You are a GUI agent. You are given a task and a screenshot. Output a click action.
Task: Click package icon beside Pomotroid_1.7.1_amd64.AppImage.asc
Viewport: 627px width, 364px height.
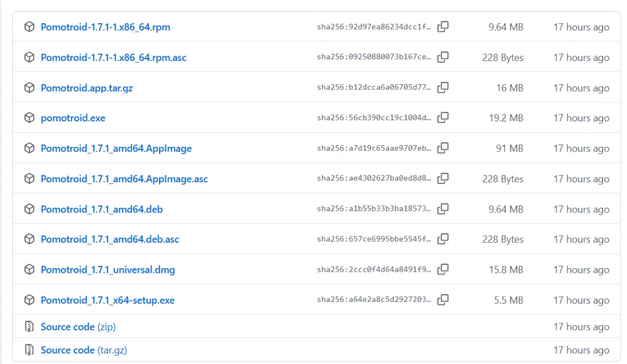coord(29,178)
